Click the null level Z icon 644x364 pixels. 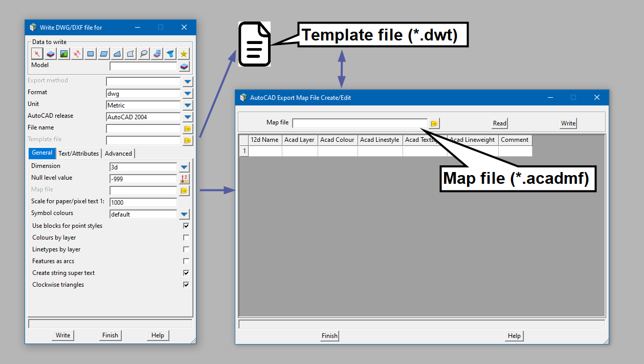tap(184, 179)
